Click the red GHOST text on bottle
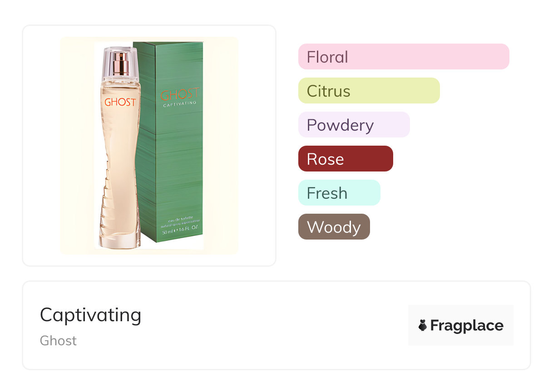Screen dimensions: 553x392 point(120,102)
